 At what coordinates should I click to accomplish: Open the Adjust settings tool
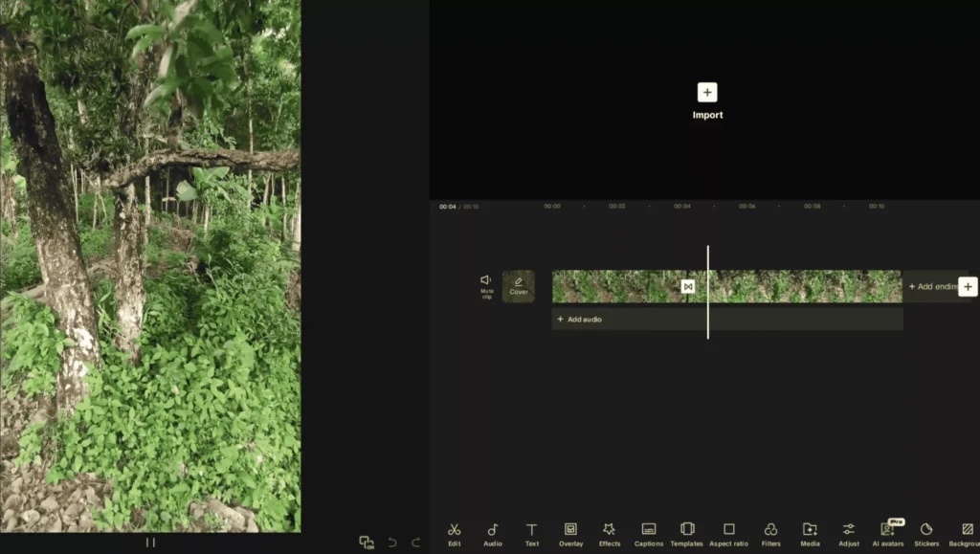(848, 533)
